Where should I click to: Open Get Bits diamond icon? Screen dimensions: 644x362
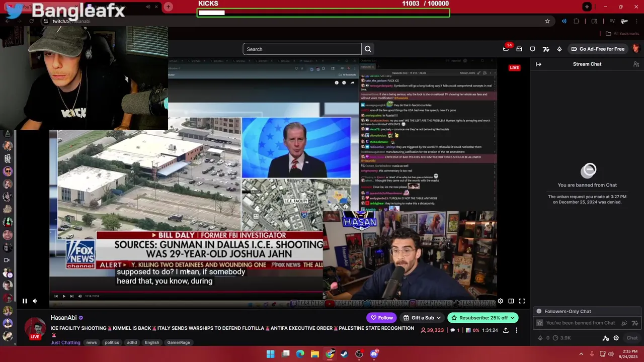(559, 49)
